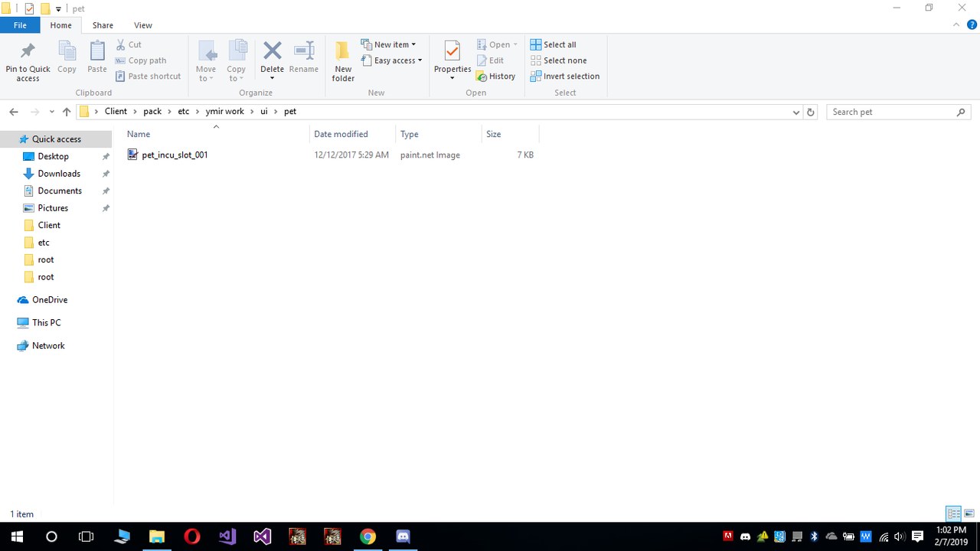Click Select none in ribbon
This screenshot has height=551, width=980.
(558, 60)
